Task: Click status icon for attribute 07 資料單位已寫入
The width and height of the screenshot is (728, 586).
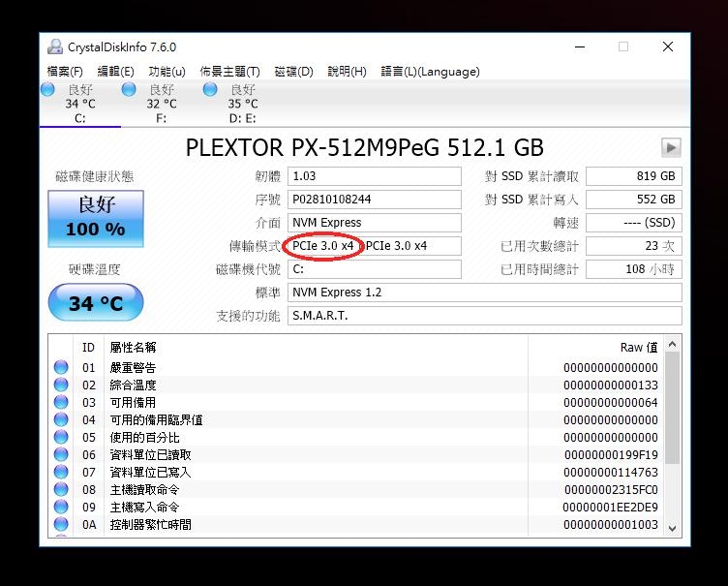Action: (x=61, y=472)
